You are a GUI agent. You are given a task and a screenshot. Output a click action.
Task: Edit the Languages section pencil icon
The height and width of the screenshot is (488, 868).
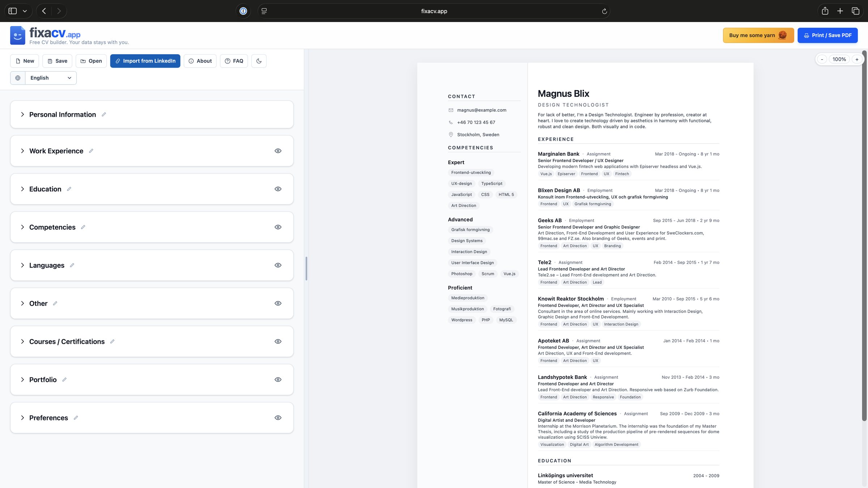point(72,265)
